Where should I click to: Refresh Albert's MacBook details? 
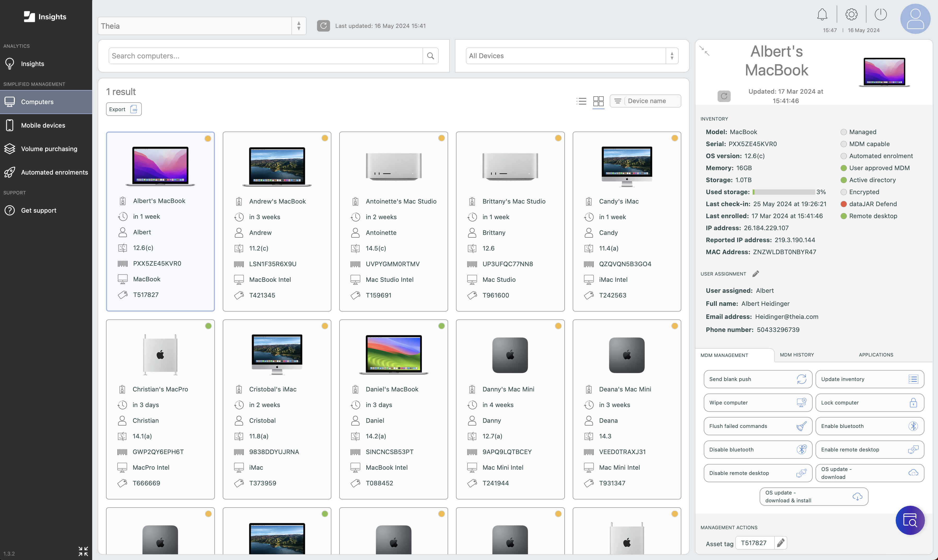pyautogui.click(x=724, y=96)
